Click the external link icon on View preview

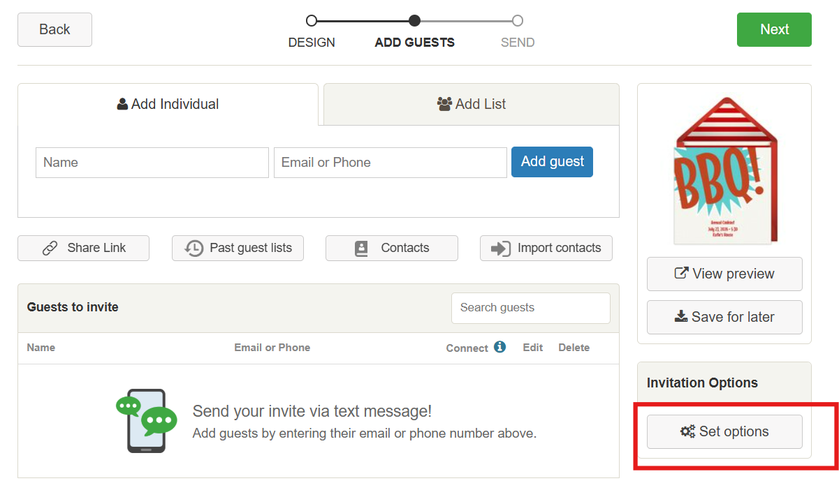681,274
